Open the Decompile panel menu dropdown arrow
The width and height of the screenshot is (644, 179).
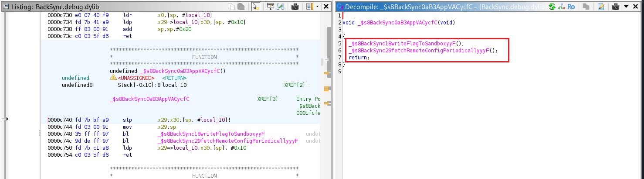626,7
